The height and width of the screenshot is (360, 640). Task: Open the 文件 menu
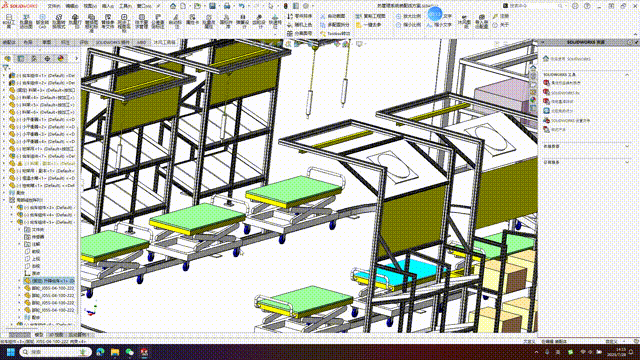coord(53,6)
